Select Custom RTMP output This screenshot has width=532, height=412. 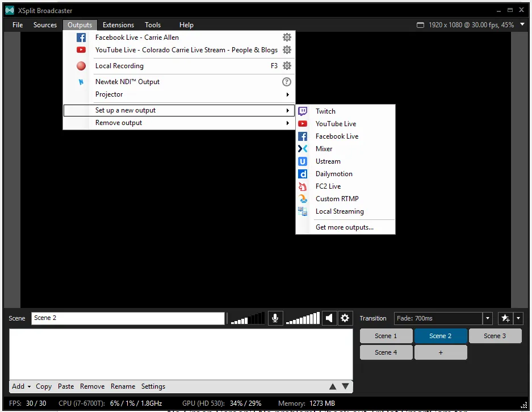(x=345, y=199)
